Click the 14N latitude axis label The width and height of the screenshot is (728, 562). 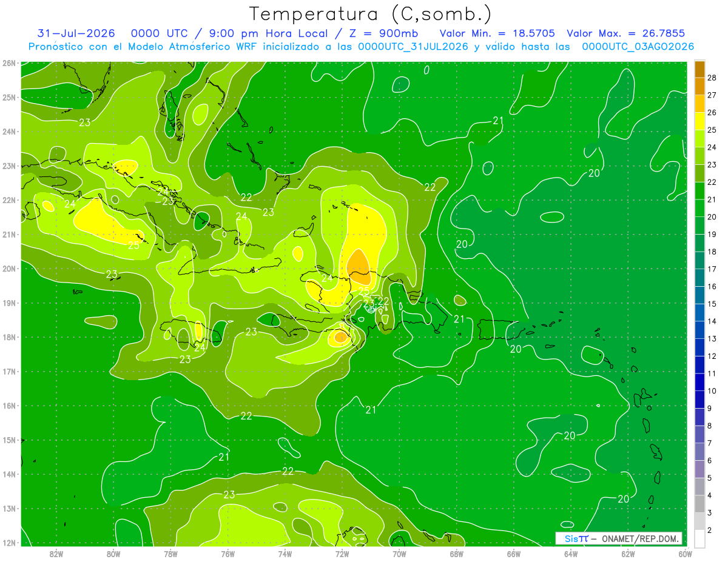(x=8, y=474)
